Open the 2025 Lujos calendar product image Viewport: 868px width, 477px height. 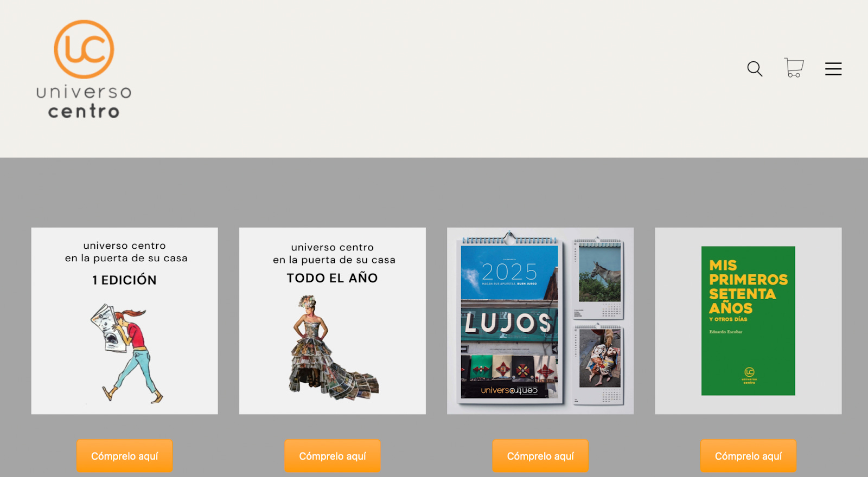[540, 321]
